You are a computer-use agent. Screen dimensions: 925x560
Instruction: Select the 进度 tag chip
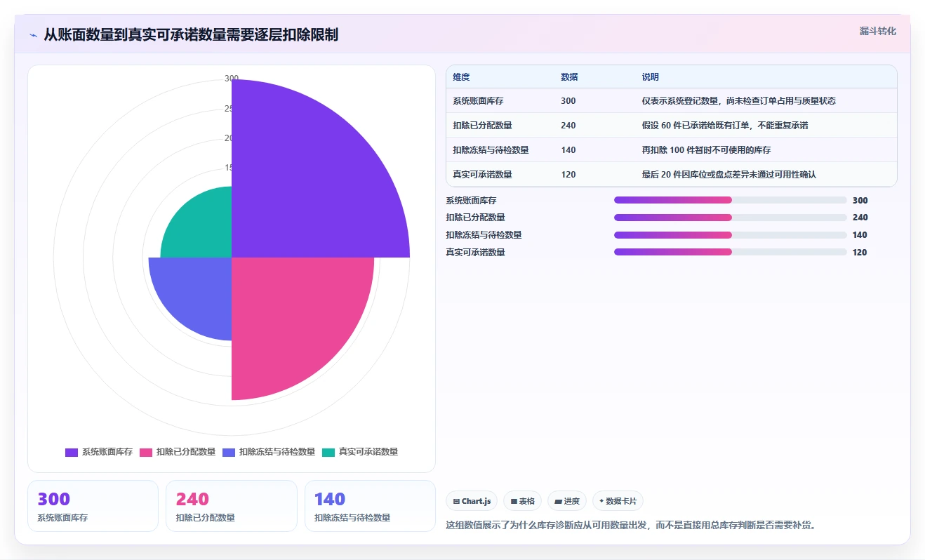[567, 501]
